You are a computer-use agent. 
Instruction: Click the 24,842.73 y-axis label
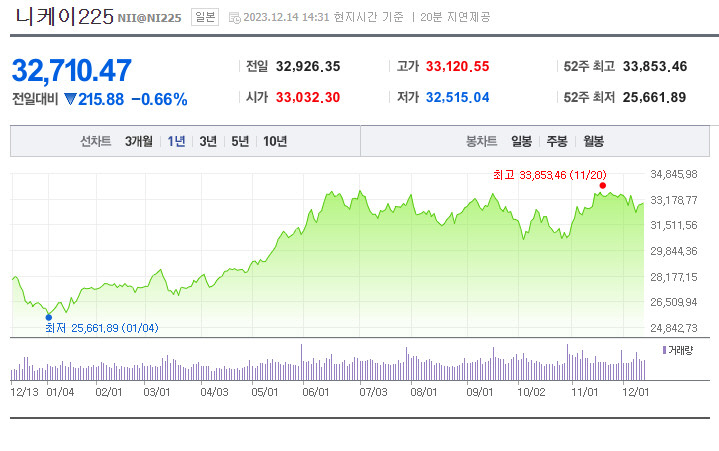pyautogui.click(x=674, y=328)
